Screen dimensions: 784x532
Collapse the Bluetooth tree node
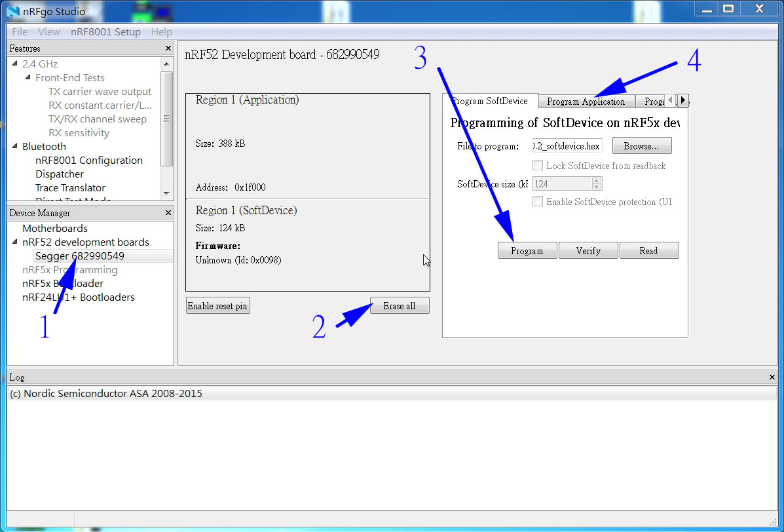pyautogui.click(x=15, y=147)
